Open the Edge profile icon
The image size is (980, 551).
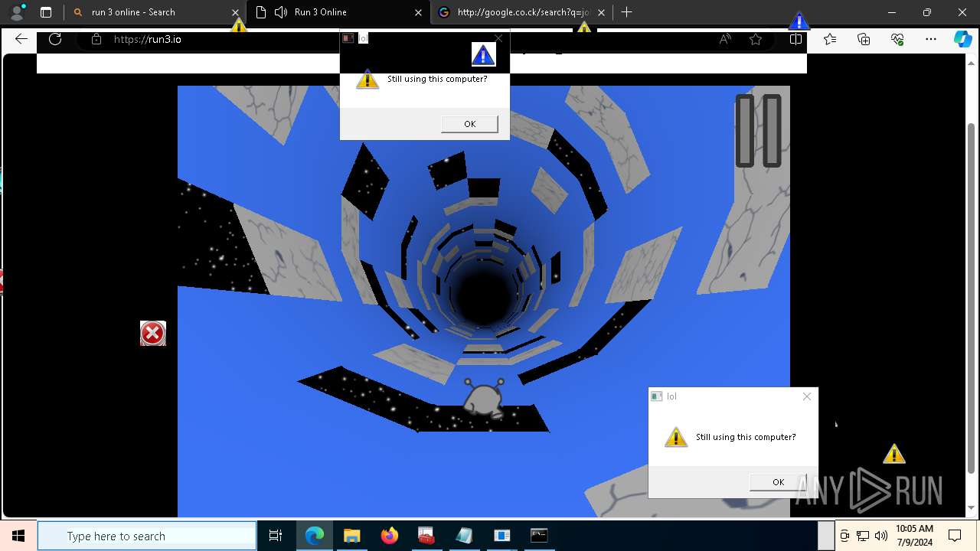tap(17, 12)
